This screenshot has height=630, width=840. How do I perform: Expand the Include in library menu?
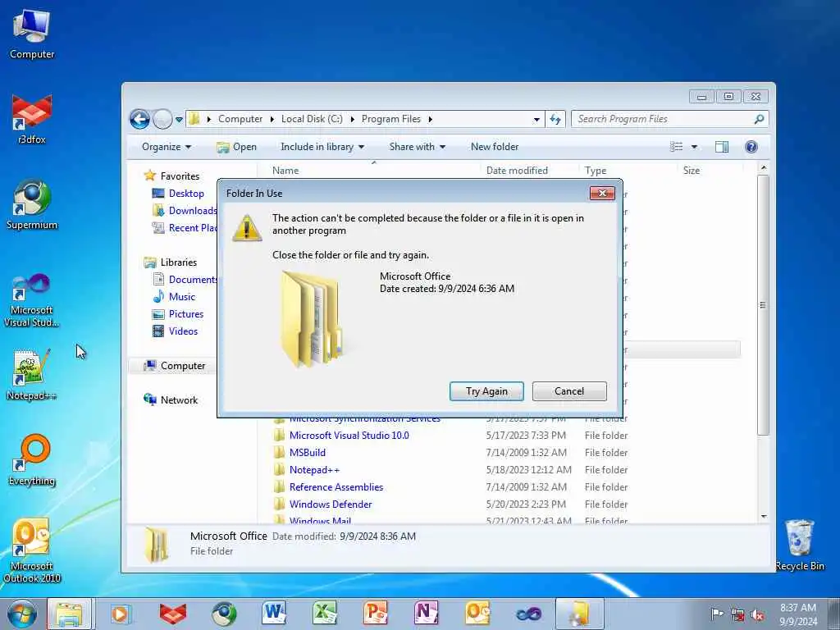click(322, 147)
